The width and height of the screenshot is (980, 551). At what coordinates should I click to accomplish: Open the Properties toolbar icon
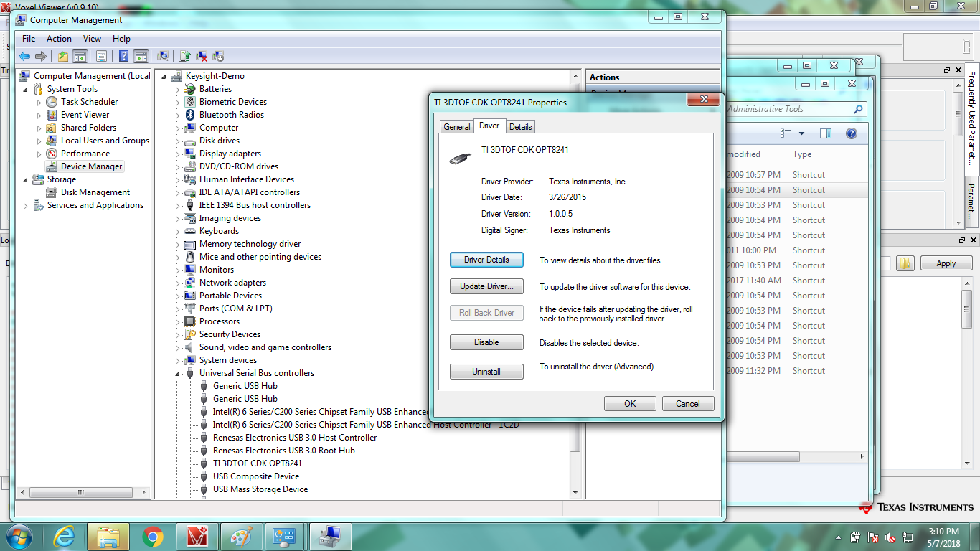coord(101,56)
